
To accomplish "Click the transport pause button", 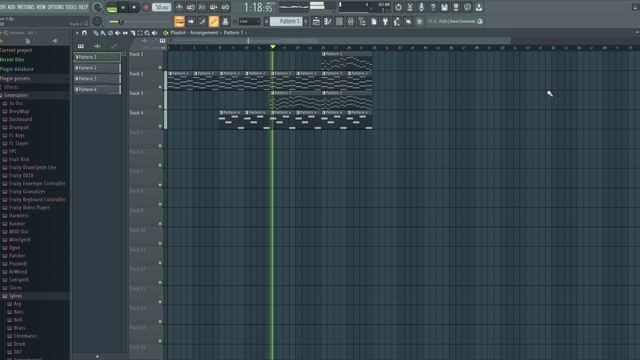I will (x=123, y=7).
